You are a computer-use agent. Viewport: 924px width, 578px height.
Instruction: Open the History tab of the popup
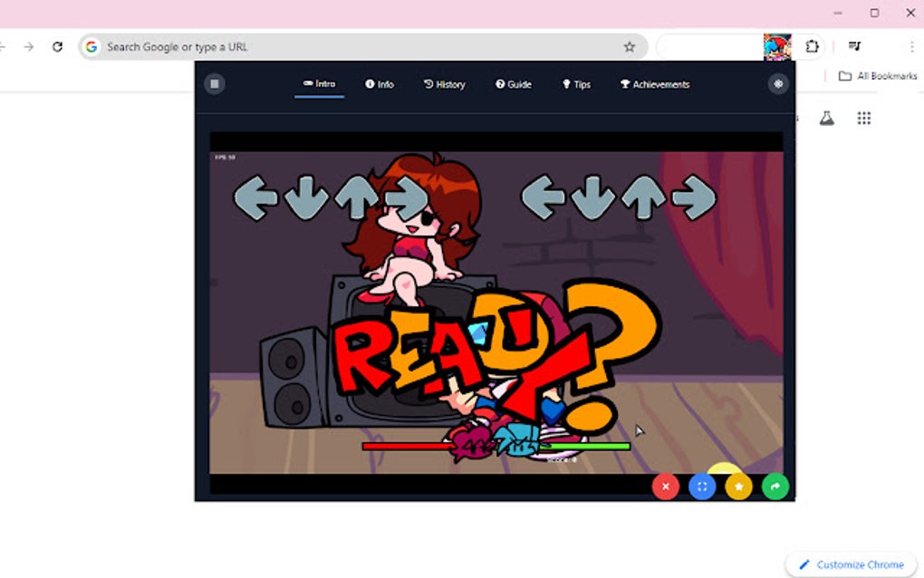[445, 83]
